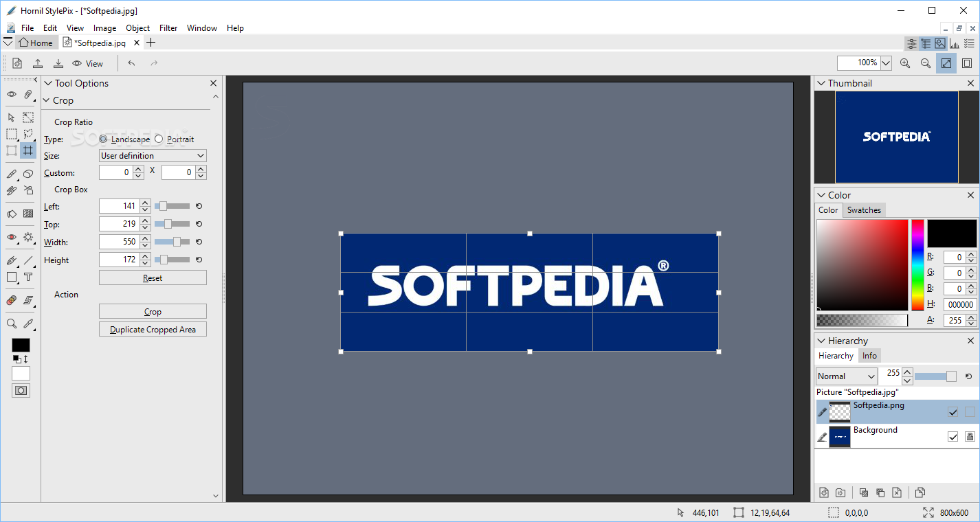Click the View toolbar button
This screenshot has height=522, width=980.
coord(87,63)
